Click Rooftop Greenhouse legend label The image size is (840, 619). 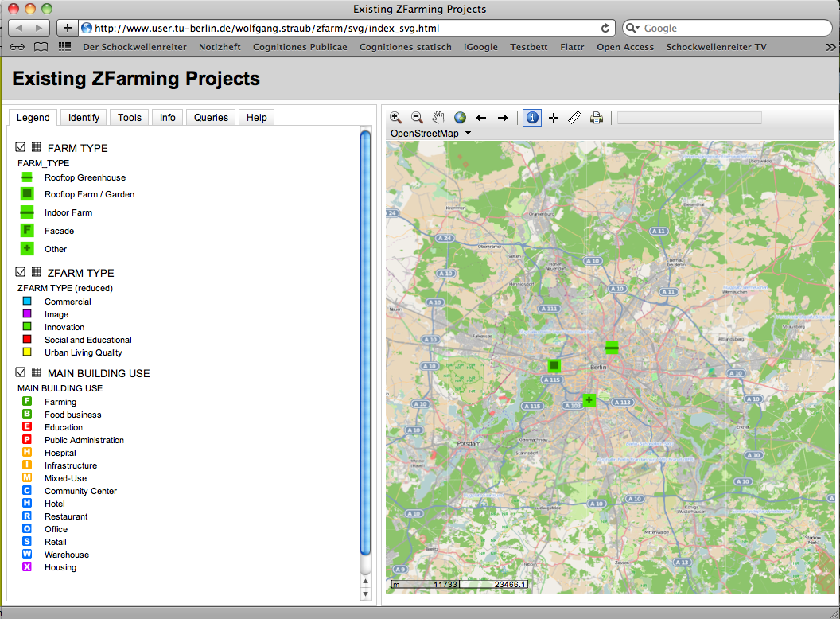pos(85,177)
